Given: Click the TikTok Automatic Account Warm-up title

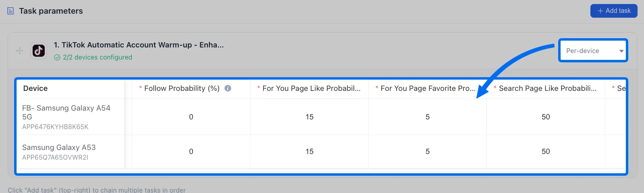Looking at the screenshot, I should [139, 45].
